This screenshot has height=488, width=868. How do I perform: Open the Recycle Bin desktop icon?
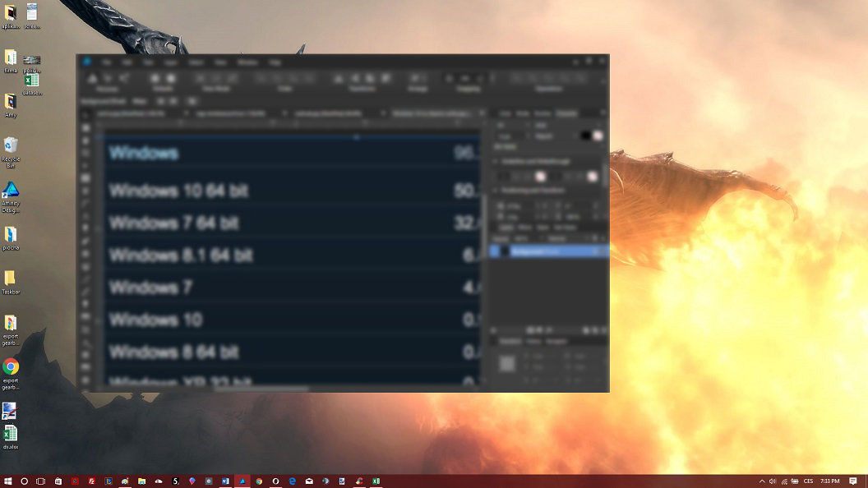point(11,152)
